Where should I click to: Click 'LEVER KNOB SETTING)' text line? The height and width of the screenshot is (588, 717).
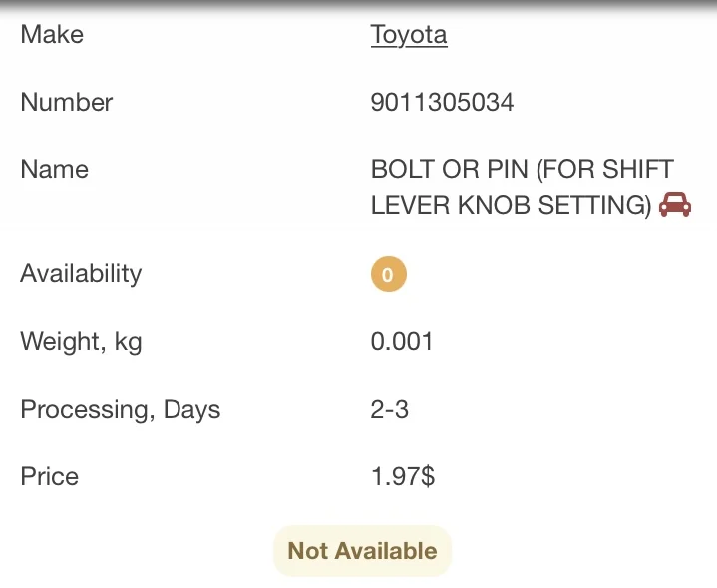pos(511,205)
